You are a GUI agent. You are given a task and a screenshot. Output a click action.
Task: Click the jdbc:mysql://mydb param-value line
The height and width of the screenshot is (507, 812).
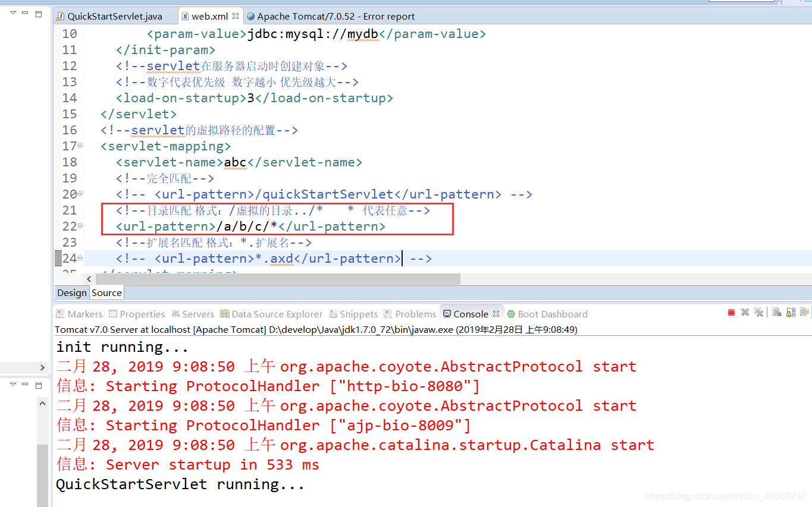[316, 33]
